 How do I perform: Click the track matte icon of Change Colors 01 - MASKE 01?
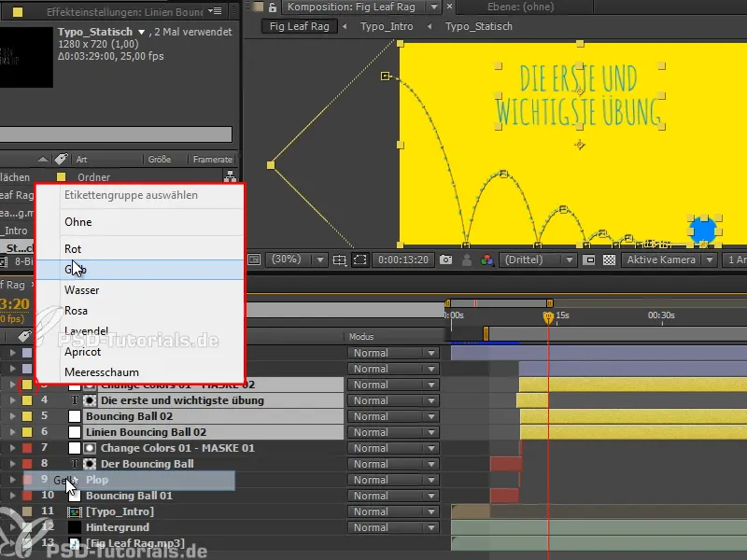pyautogui.click(x=90, y=448)
